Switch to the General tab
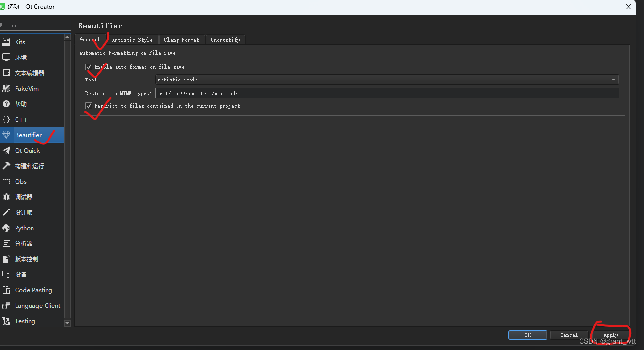Image resolution: width=644 pixels, height=350 pixels. [90, 40]
